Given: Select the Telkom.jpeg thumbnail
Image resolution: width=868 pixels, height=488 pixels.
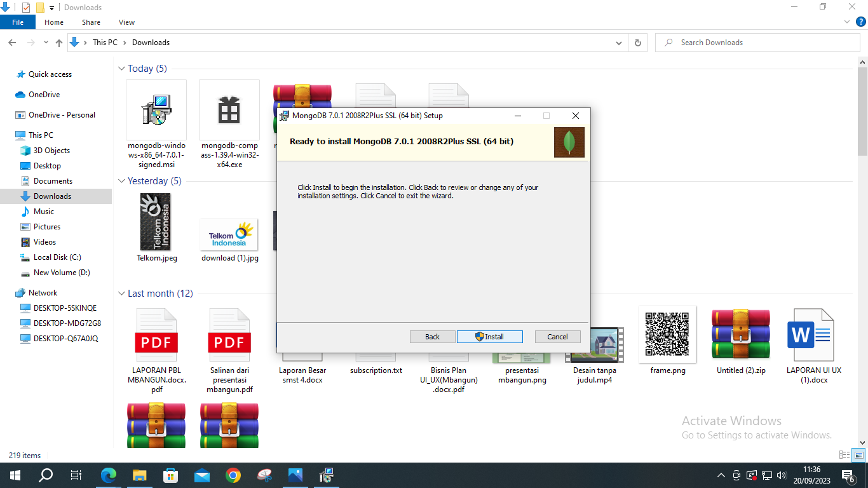Looking at the screenshot, I should (156, 222).
